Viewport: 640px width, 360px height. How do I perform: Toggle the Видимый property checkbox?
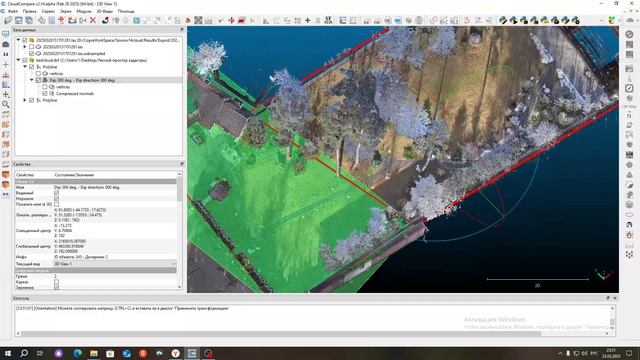pos(56,193)
